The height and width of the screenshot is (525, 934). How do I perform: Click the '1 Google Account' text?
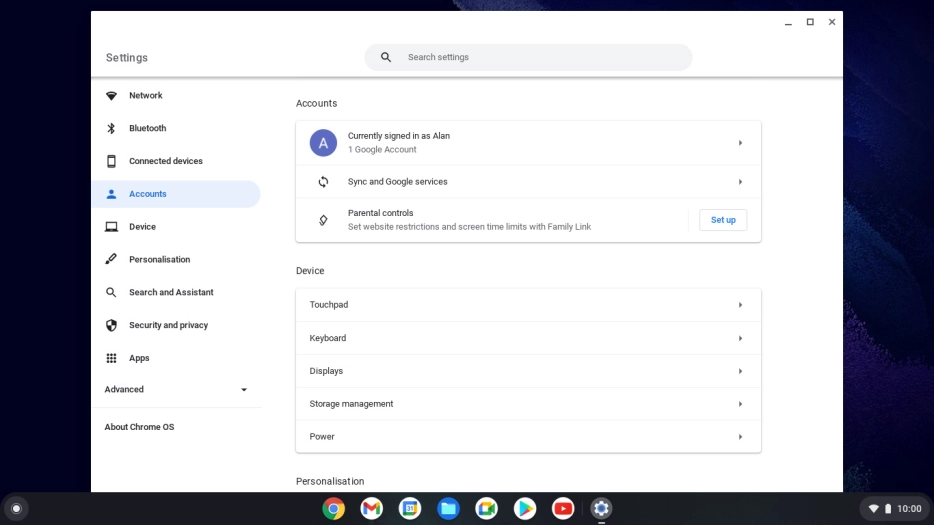point(382,150)
